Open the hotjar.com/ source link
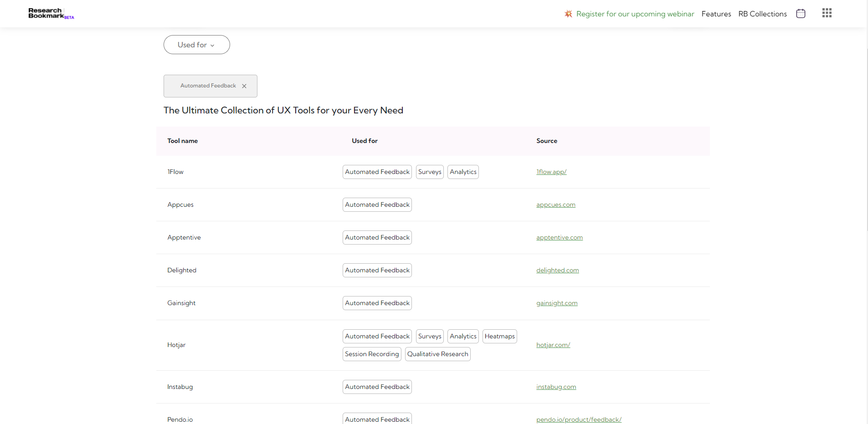 click(553, 345)
